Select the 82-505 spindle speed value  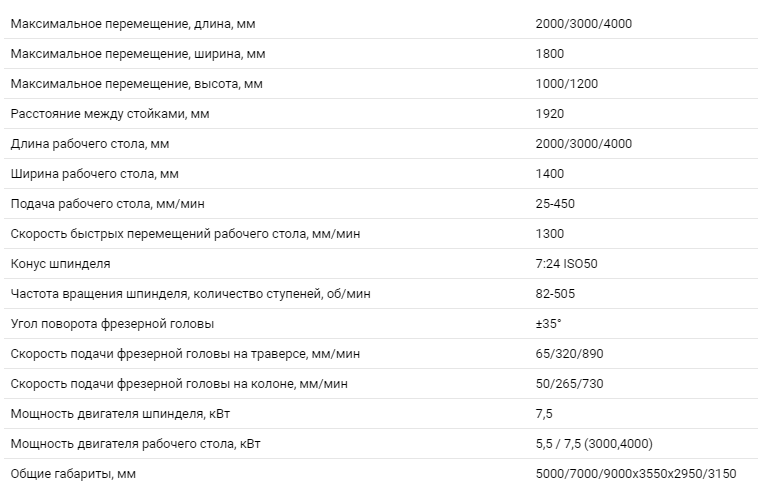click(x=555, y=293)
